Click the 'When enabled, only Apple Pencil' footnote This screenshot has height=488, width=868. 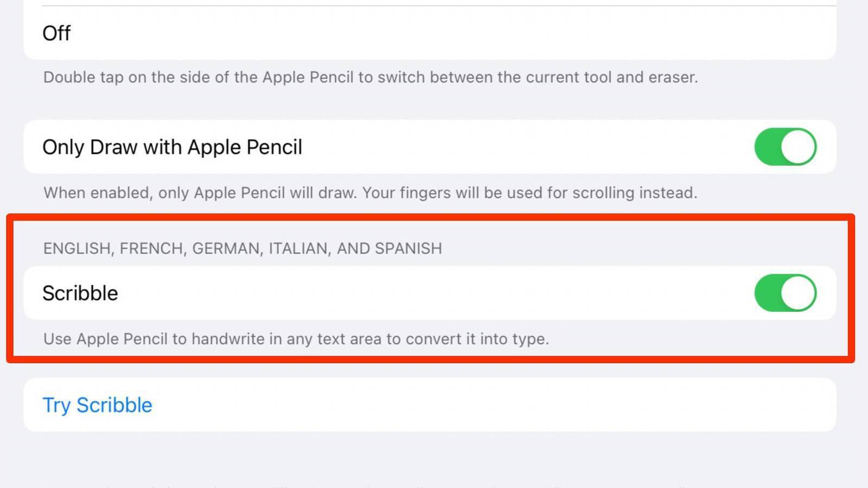(370, 192)
